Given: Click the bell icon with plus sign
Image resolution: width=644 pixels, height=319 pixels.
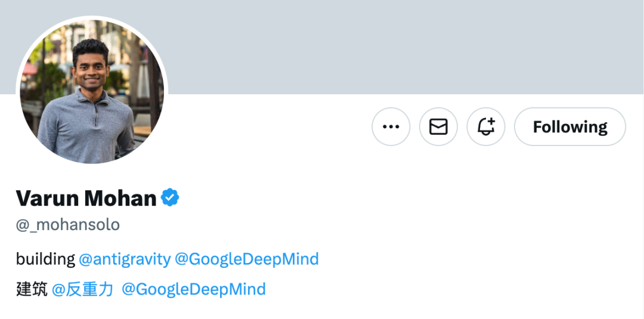Looking at the screenshot, I should (x=486, y=126).
